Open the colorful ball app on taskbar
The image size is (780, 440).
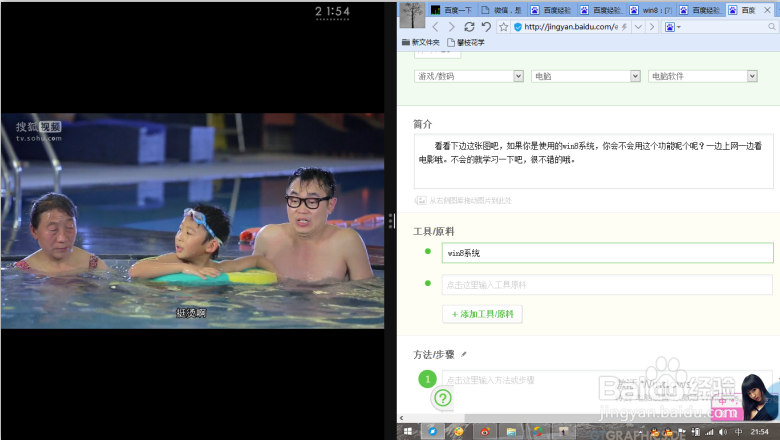tap(459, 432)
